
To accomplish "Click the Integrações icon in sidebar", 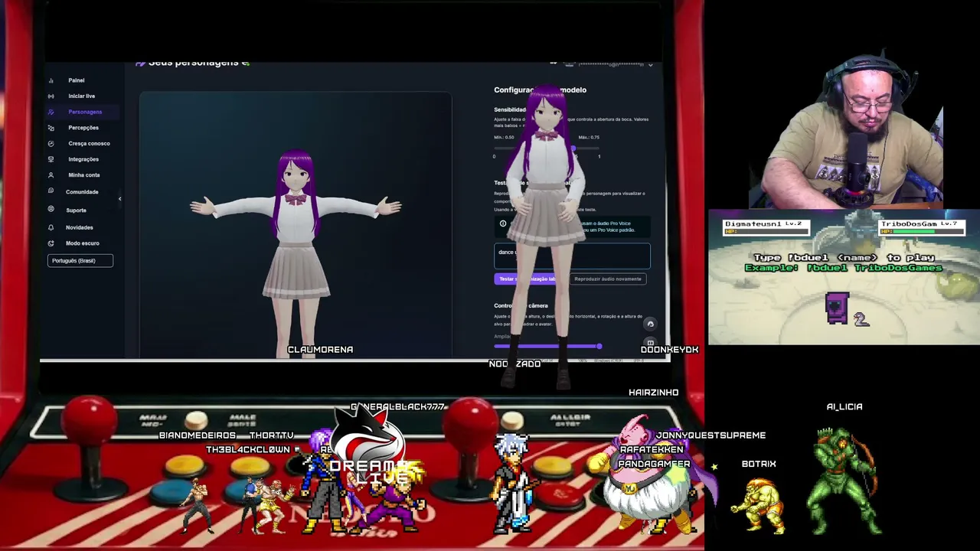I will [x=51, y=159].
